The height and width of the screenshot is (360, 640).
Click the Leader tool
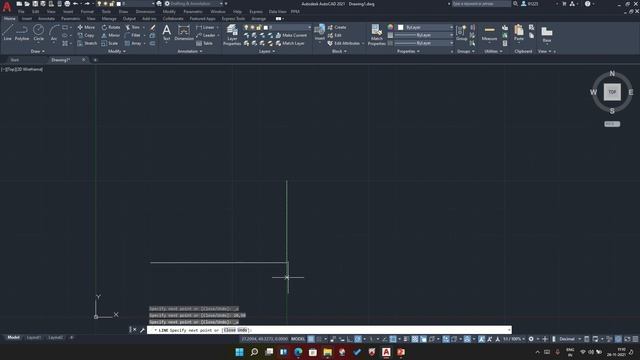point(206,36)
